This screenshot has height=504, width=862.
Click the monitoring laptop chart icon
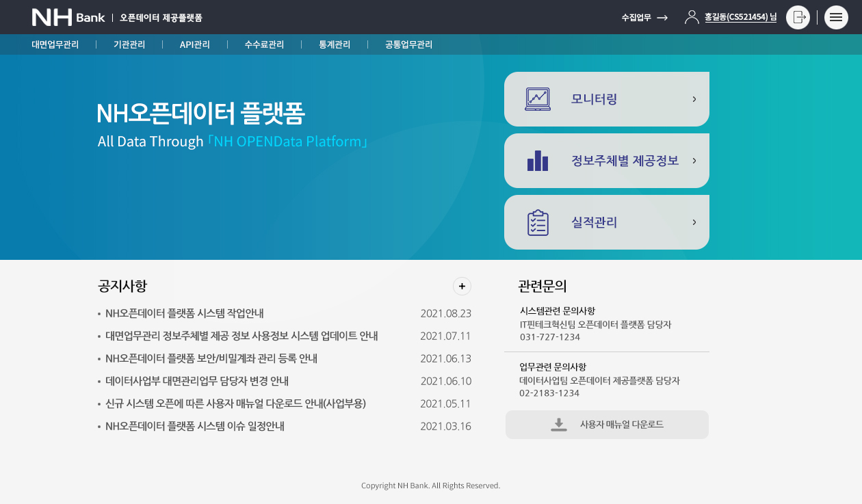point(538,99)
